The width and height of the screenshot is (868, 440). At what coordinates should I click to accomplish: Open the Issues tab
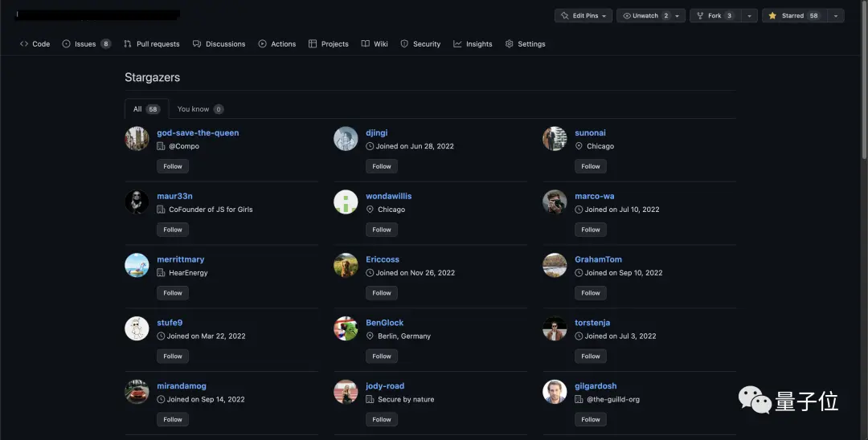click(x=85, y=44)
